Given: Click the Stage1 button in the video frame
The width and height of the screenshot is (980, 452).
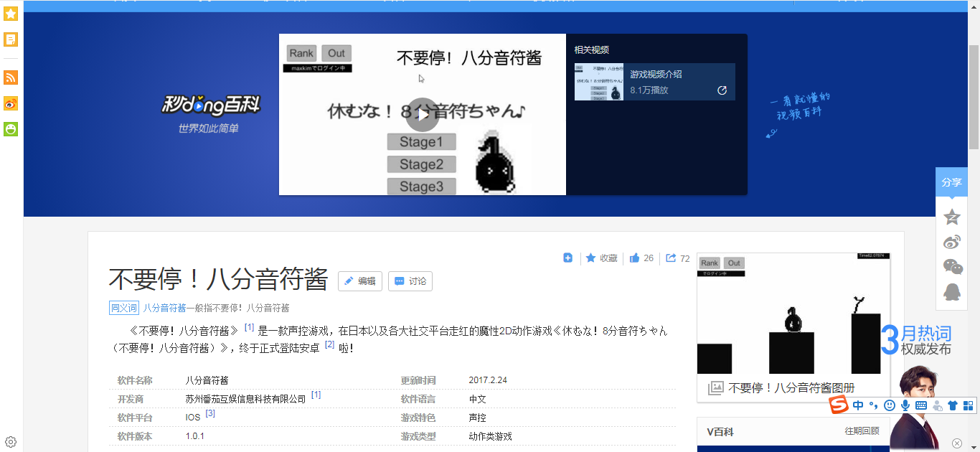Looking at the screenshot, I should (421, 142).
